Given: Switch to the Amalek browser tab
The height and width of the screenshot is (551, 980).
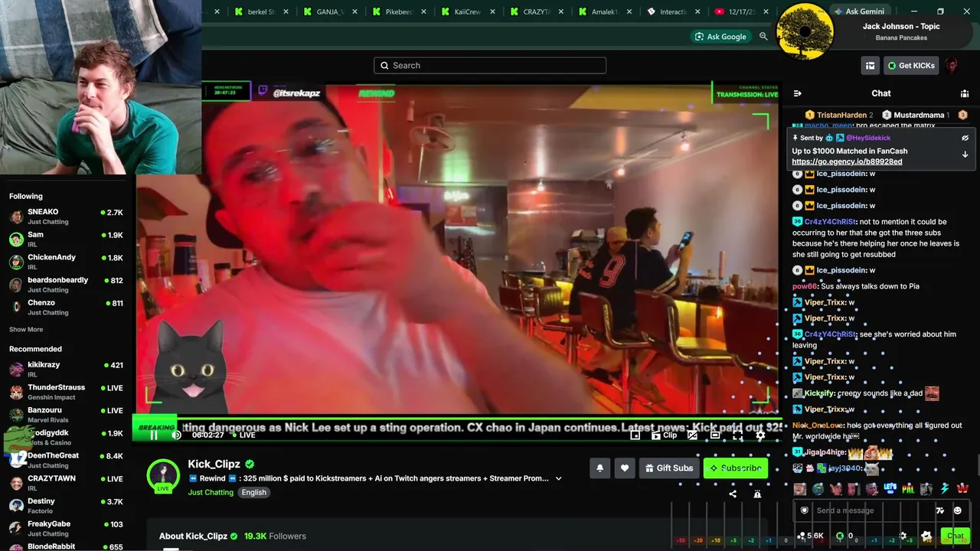Looking at the screenshot, I should (606, 11).
